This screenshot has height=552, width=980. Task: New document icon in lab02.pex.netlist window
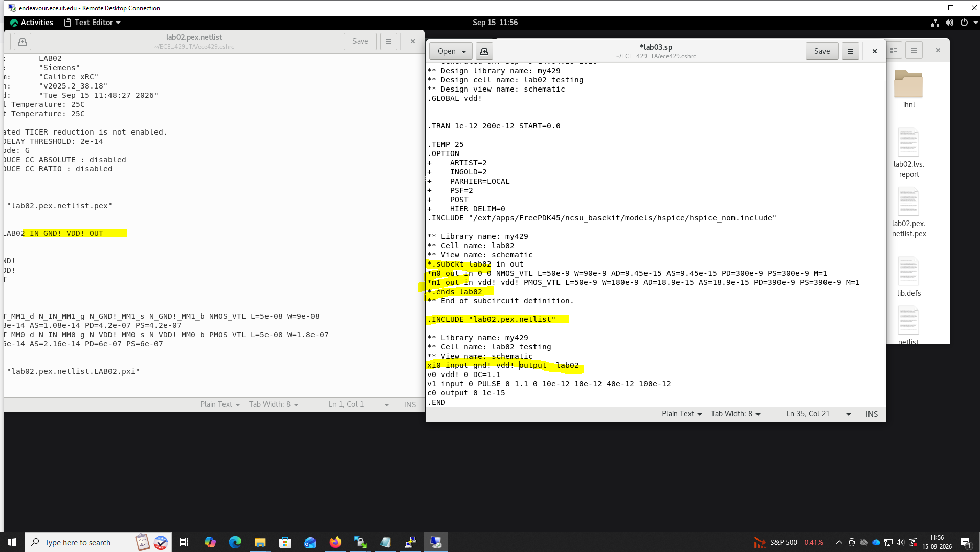[x=23, y=41]
